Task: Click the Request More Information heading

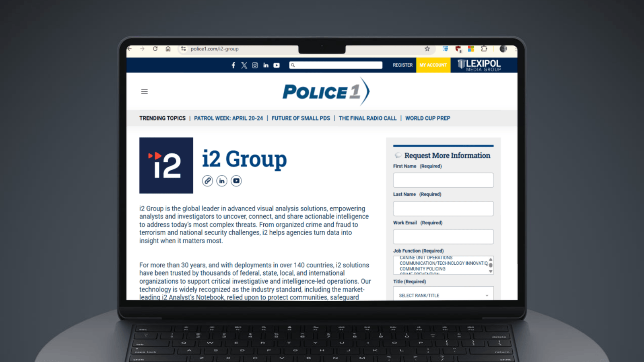Action: [x=447, y=155]
